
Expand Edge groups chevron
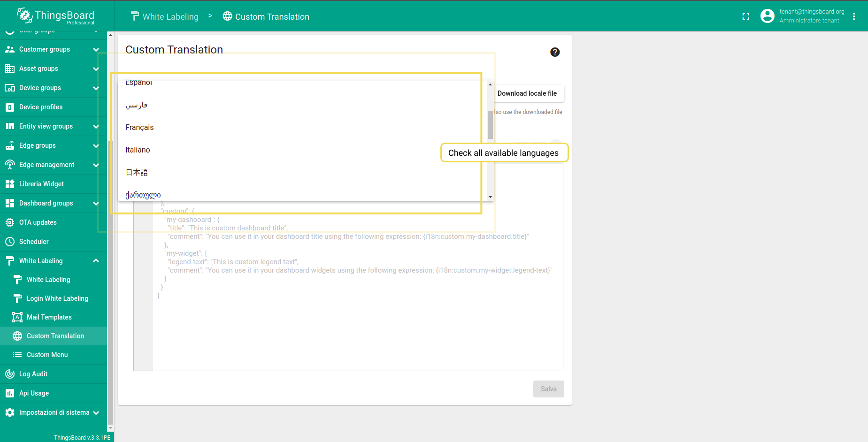96,145
